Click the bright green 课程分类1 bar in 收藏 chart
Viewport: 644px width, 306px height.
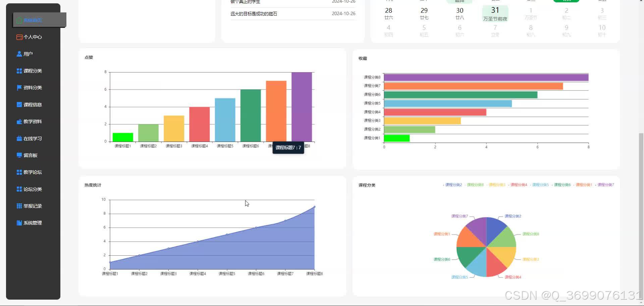click(x=397, y=138)
